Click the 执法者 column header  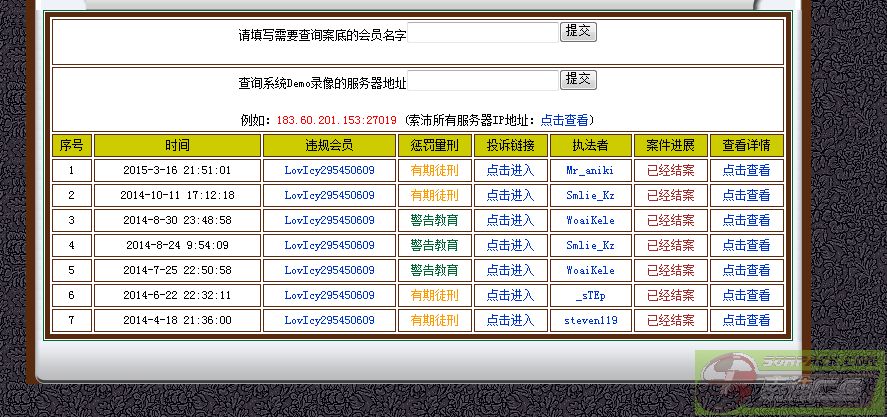[x=590, y=145]
